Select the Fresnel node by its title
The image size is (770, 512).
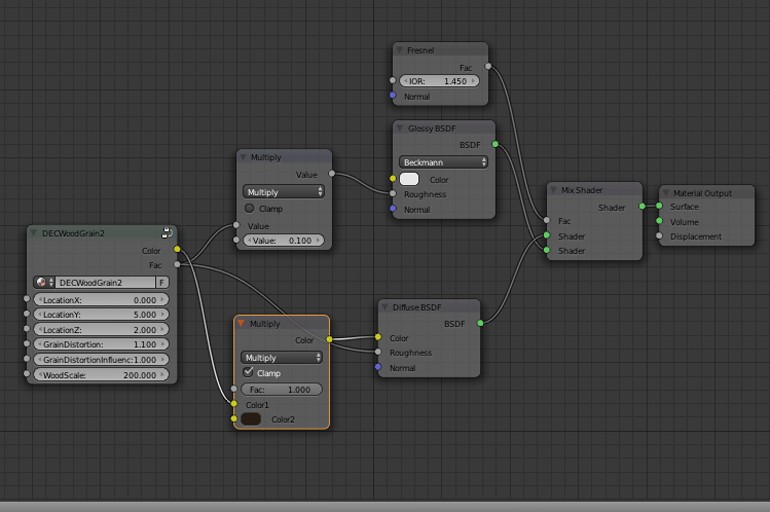pos(420,50)
